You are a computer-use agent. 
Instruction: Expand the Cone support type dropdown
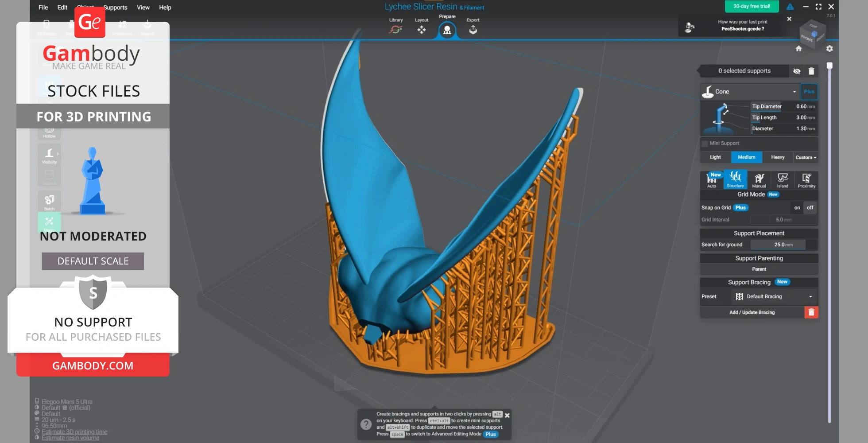(794, 92)
